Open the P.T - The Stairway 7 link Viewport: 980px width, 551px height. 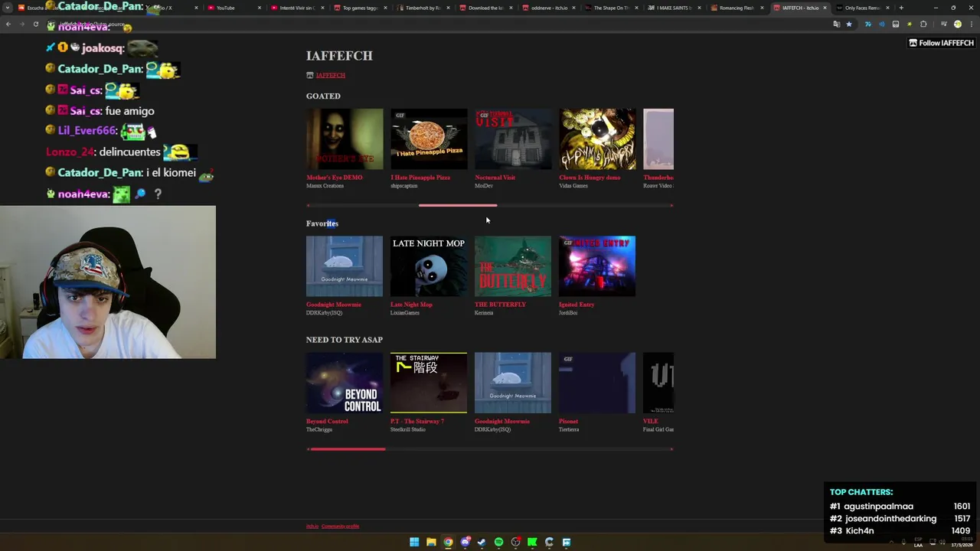pyautogui.click(x=417, y=422)
